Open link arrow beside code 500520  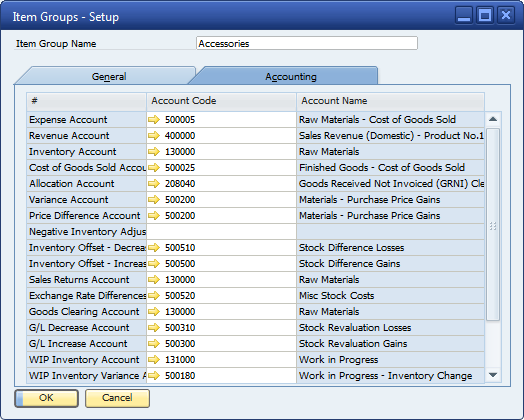point(154,296)
